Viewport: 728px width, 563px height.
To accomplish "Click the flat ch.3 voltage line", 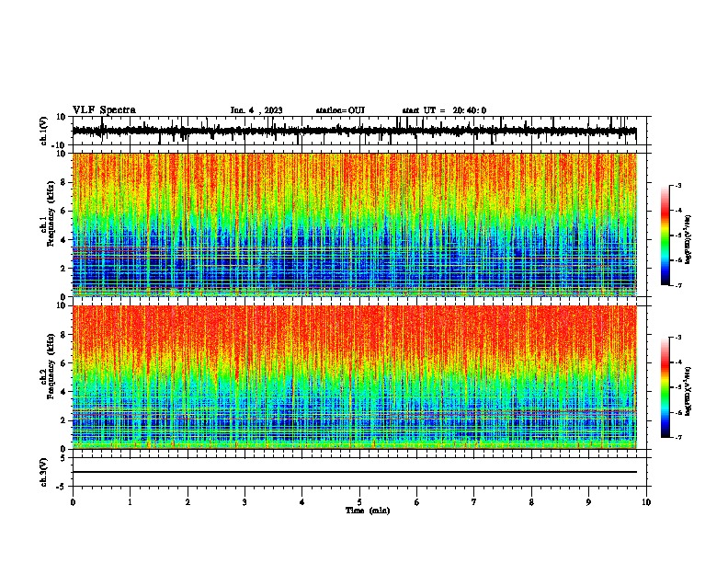I will point(354,472).
